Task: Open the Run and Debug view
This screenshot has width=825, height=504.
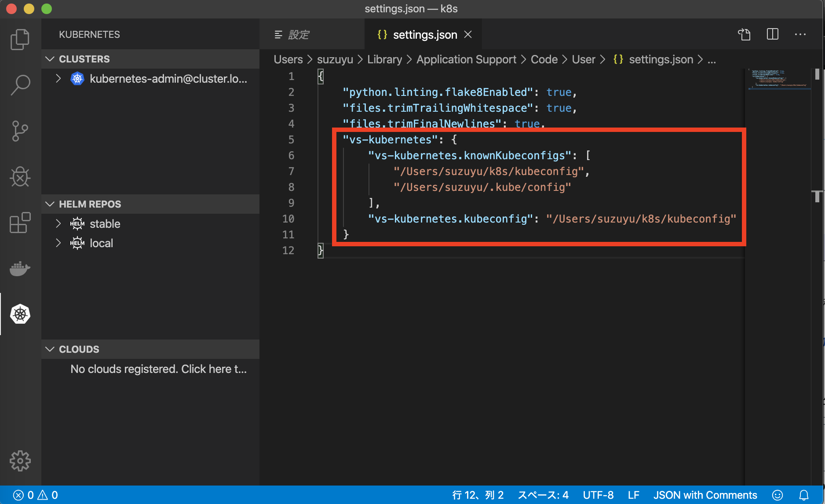Action: point(20,177)
